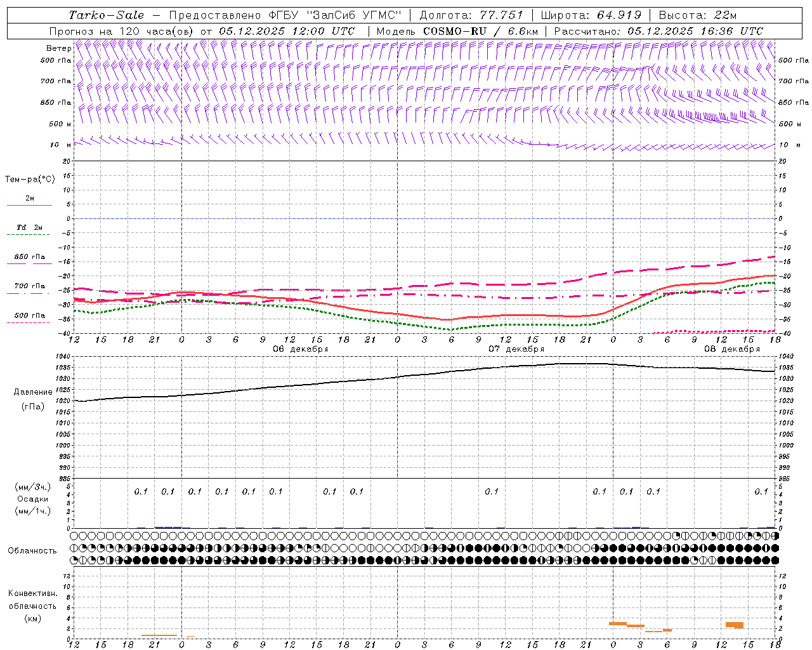Click the (мм/1ч.) precipitation unit label

point(33,511)
